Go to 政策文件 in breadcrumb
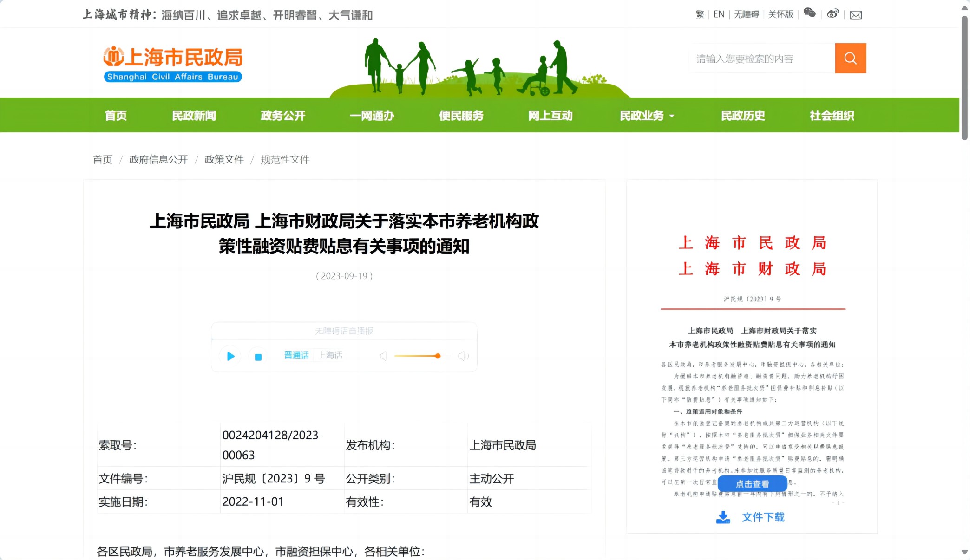 tap(224, 160)
